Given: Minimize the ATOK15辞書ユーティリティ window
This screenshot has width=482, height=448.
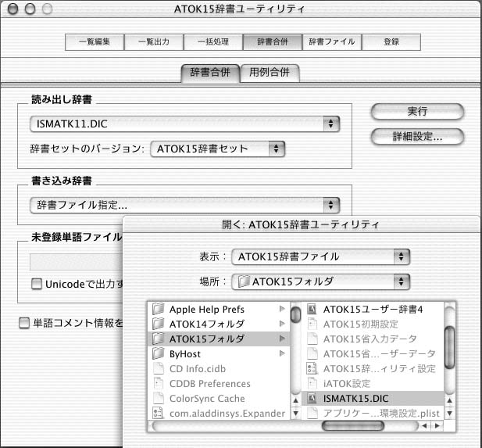Looking at the screenshot, I should 30,9.
